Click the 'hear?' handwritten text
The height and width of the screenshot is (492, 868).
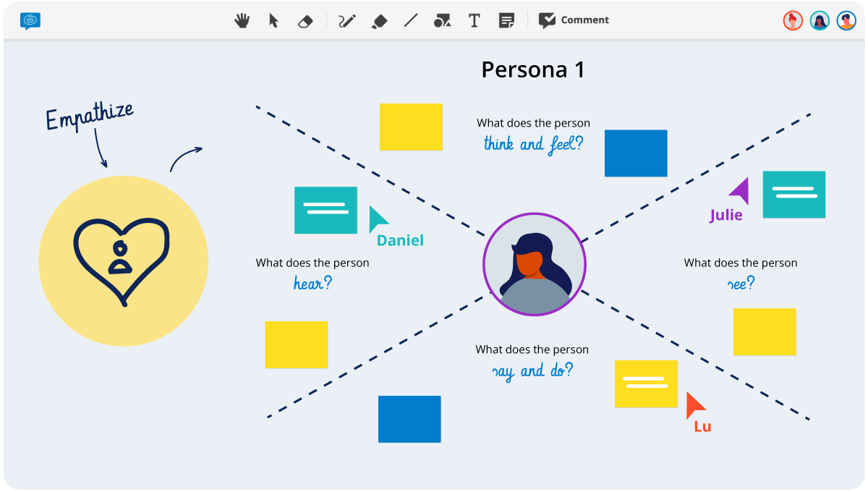coord(312,283)
